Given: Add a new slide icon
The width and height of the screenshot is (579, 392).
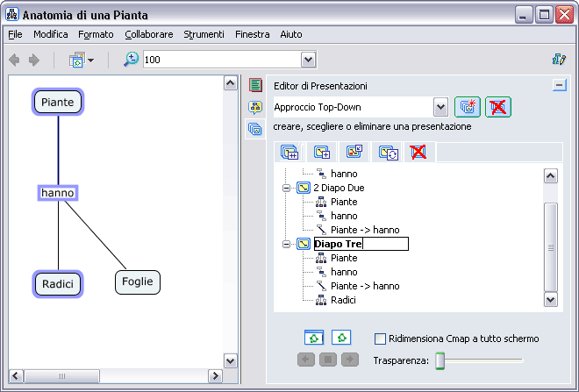Looking at the screenshot, I should pyautogui.click(x=289, y=152).
